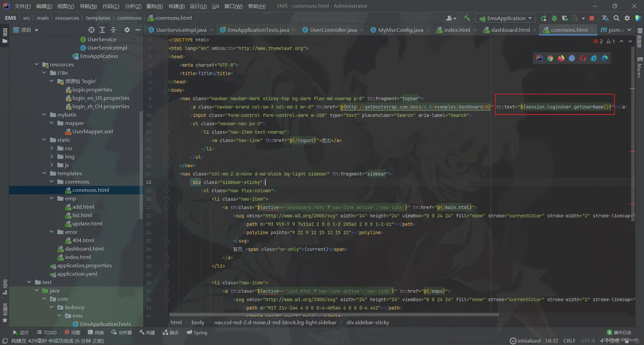Open IDE settings gear in top toolbar

[627, 18]
